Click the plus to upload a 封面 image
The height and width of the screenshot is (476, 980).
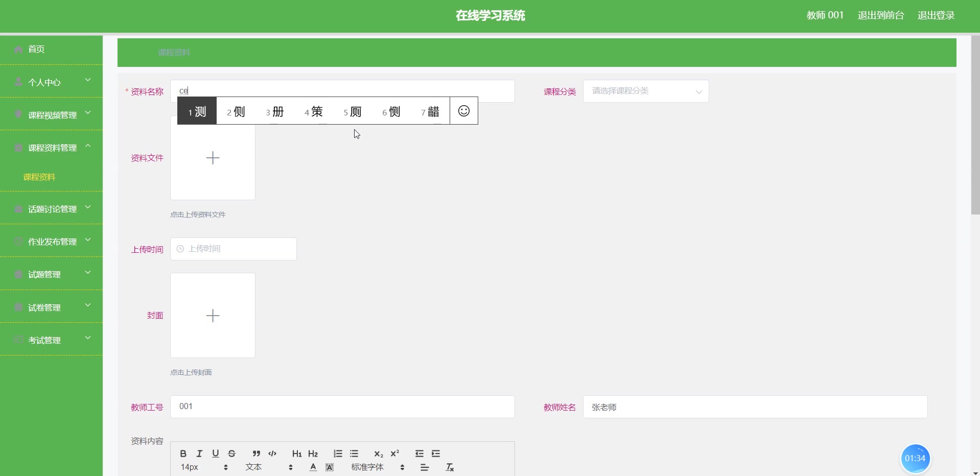click(x=213, y=316)
